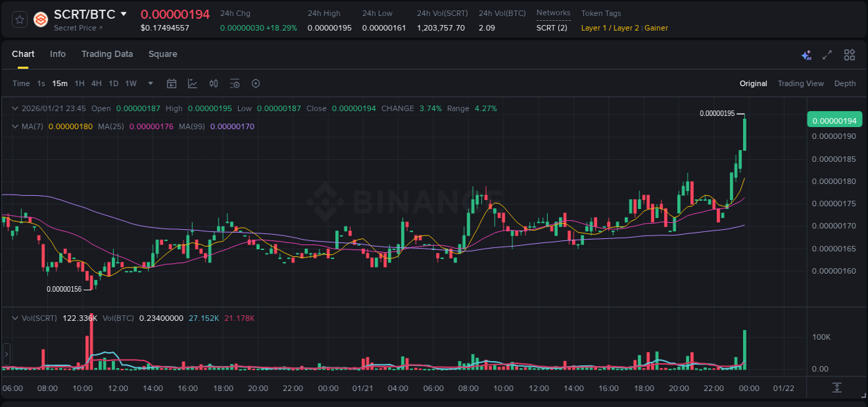868x407 pixels.
Task: Select the 1D timeframe button
Action: [x=113, y=83]
